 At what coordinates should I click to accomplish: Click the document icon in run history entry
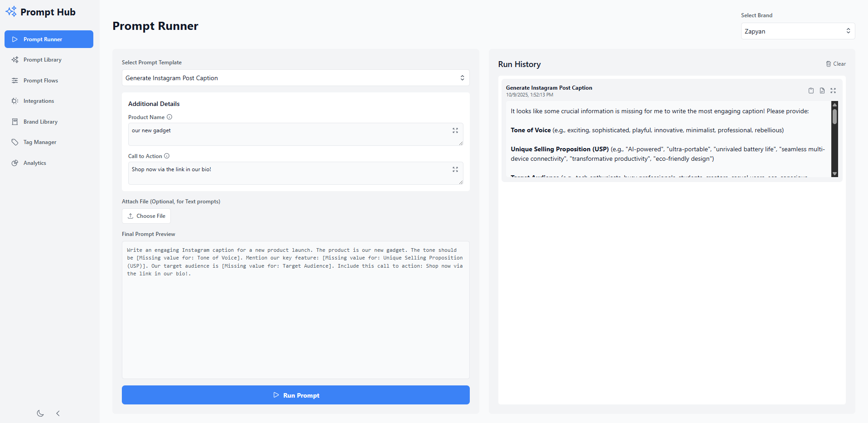(822, 91)
